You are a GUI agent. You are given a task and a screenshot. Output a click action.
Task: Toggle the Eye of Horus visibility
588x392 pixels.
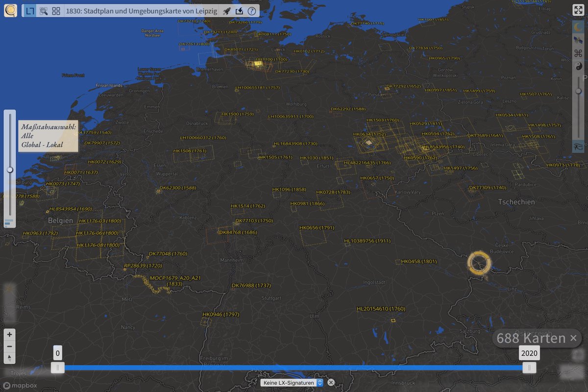point(578,146)
